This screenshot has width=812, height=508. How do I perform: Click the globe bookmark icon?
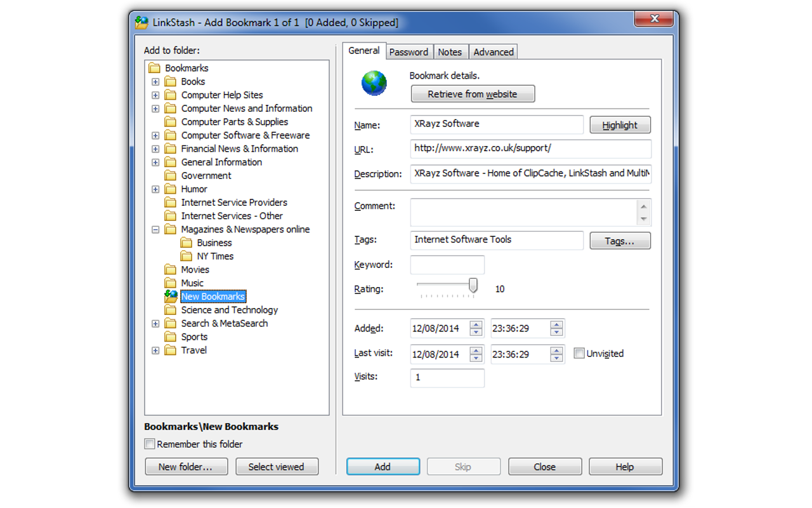pos(374,83)
